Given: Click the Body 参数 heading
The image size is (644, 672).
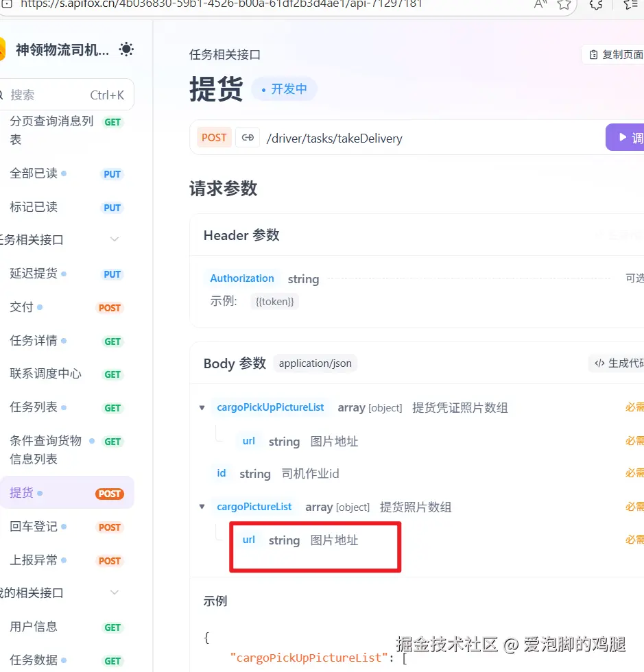Looking at the screenshot, I should point(235,363).
